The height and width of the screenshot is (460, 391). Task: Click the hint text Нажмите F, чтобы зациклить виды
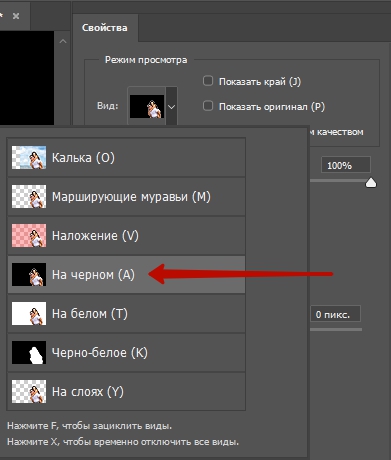point(90,426)
